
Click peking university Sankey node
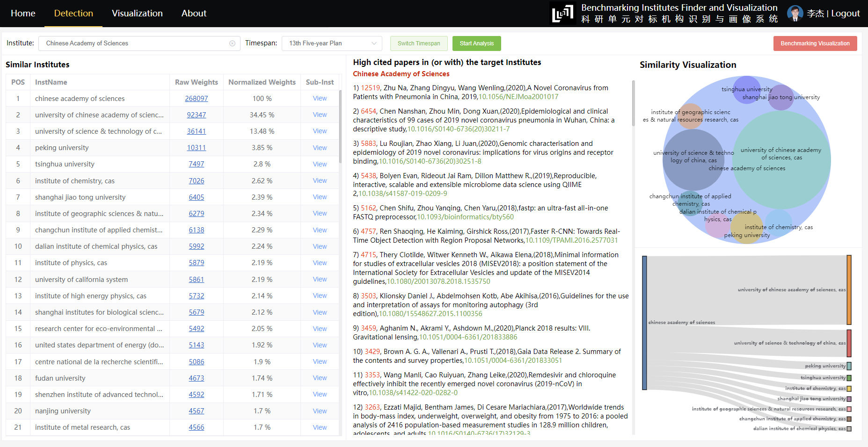click(849, 366)
